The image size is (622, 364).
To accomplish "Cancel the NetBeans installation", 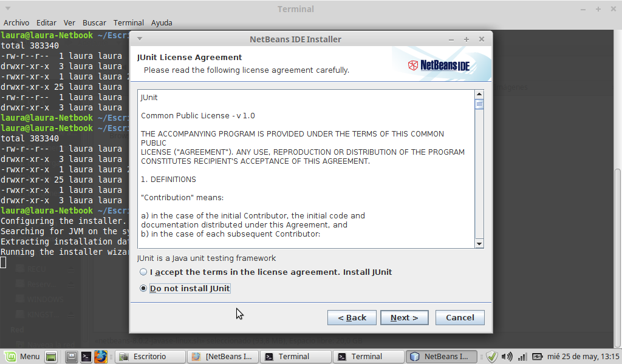I will pyautogui.click(x=460, y=318).
